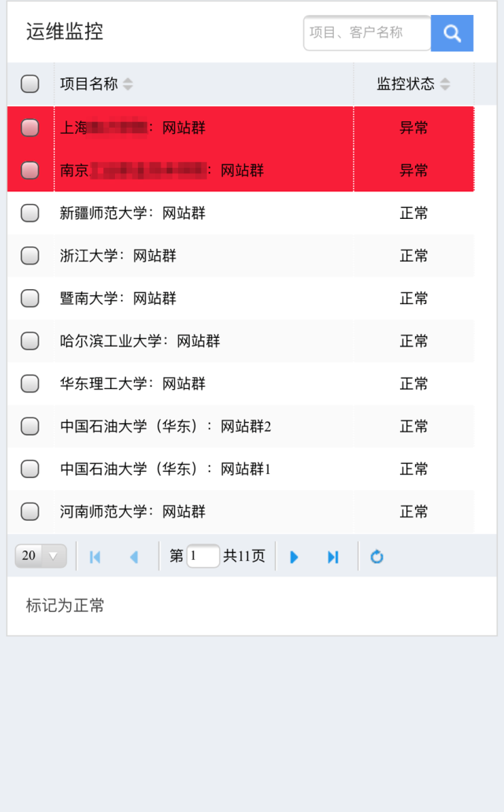Go to the next page
Viewport: 504px width, 812px height.
coord(295,557)
